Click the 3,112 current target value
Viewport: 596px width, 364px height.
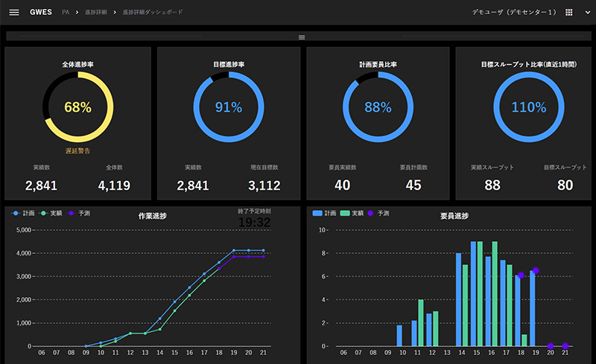coord(264,185)
